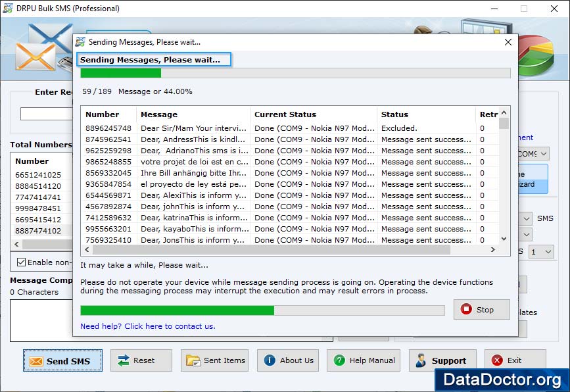Click the arrows icon on the Reset button
This screenshot has width=570, height=392.
124,360
